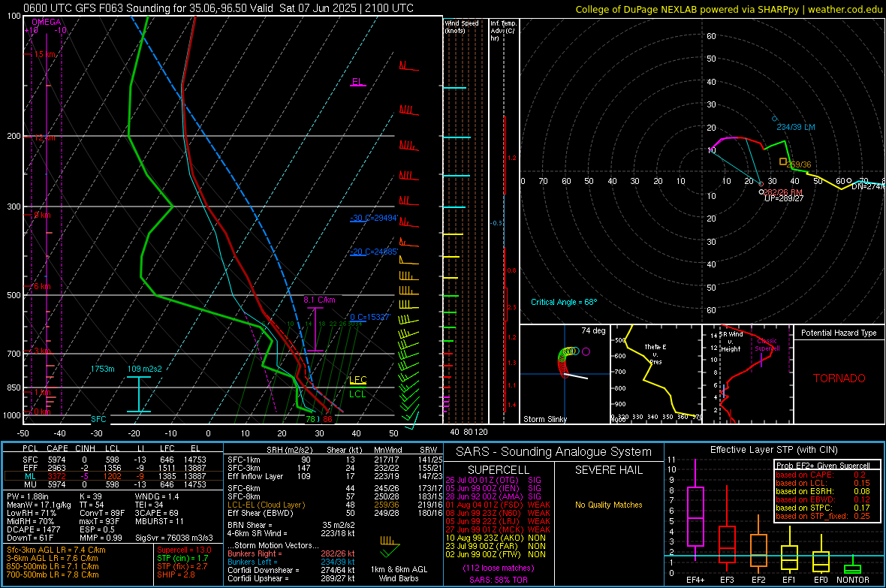Click the "Corfidi Downshear" storm motion line
Image resolution: width=886 pixels, height=588 pixels.
(291, 570)
